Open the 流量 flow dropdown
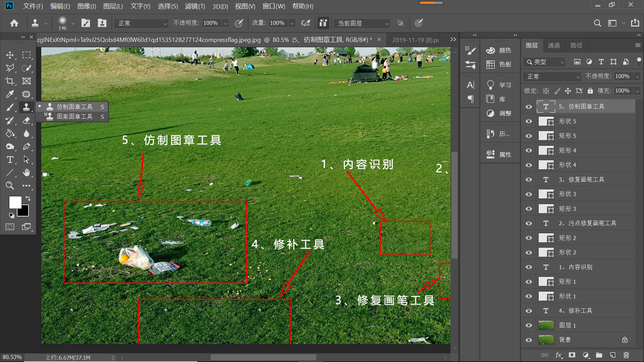The image size is (644, 362). [292, 23]
